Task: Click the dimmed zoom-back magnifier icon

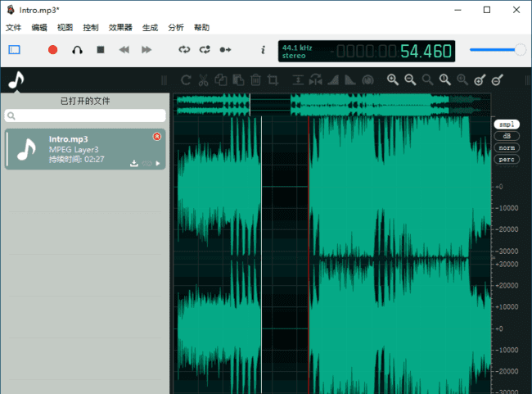Action: tap(462, 80)
